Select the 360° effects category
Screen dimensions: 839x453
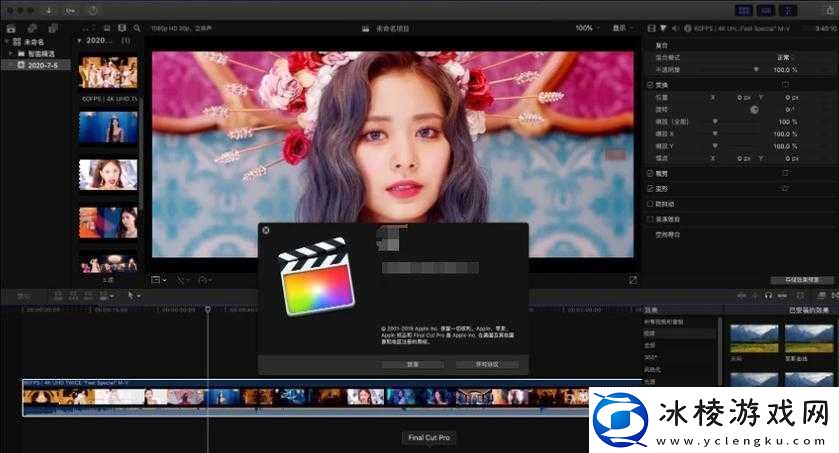(x=650, y=357)
